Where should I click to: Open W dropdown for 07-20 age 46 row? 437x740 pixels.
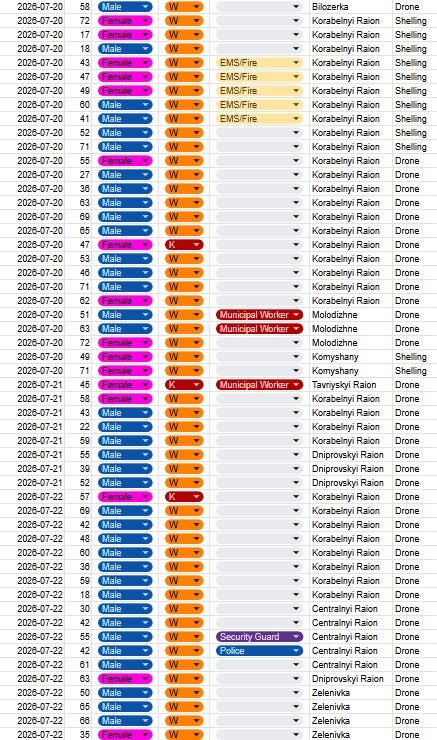tap(184, 273)
